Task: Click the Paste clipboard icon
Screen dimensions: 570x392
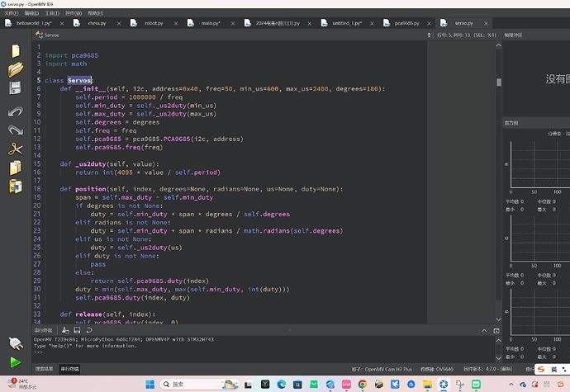Action: point(15,187)
